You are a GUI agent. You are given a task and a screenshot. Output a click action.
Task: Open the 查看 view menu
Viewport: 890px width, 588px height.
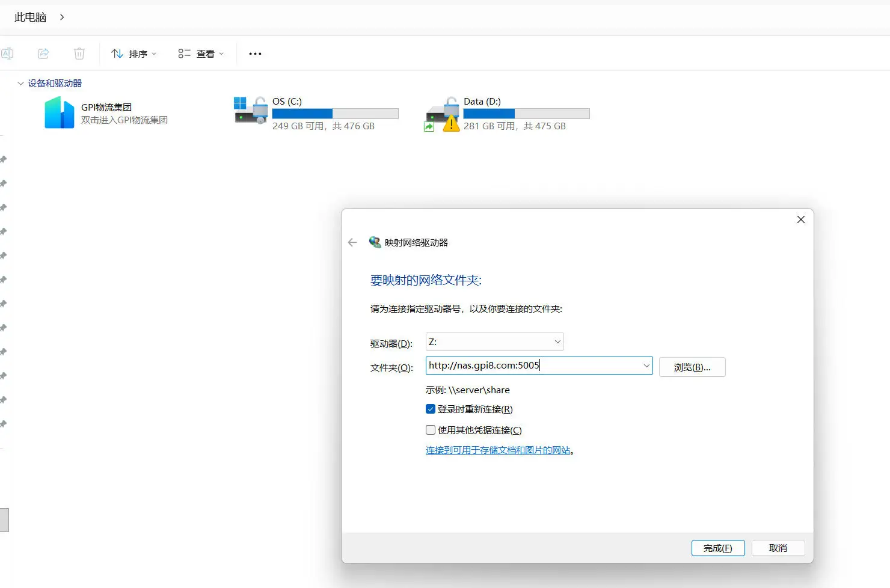pyautogui.click(x=201, y=54)
